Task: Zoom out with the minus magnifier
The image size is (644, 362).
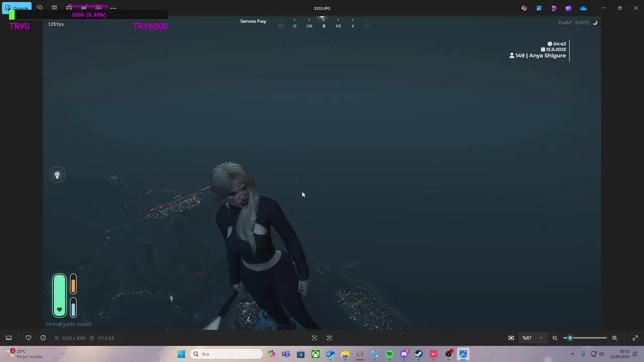Action: tap(555, 338)
